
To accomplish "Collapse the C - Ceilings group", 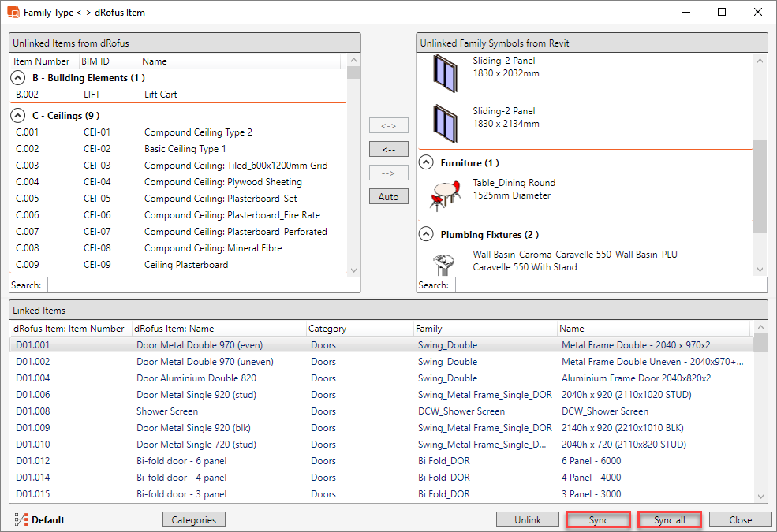I will (18, 116).
